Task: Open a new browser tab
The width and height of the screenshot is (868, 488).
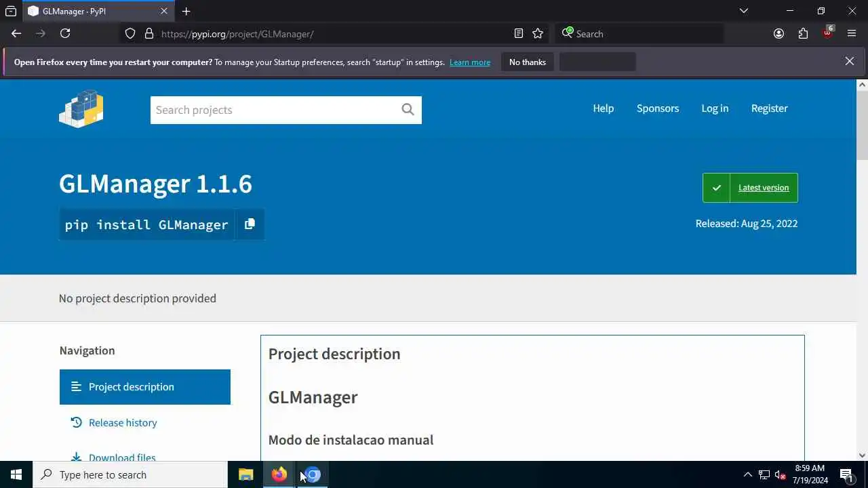Action: point(186,12)
